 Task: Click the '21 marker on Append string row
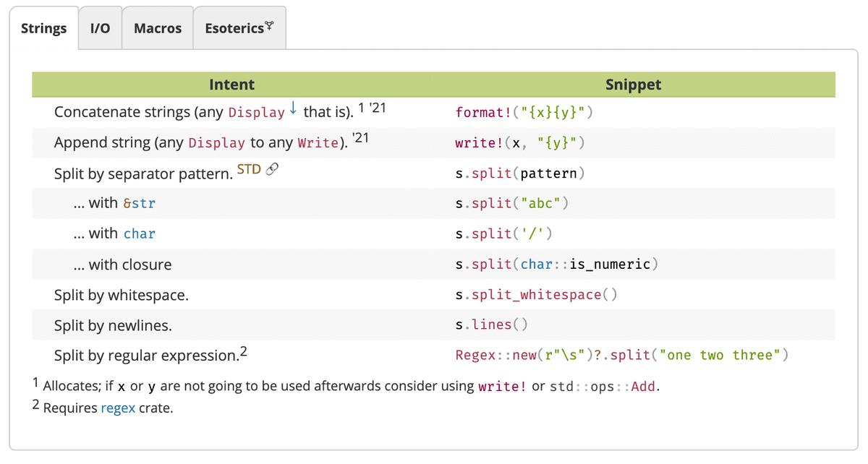(x=361, y=139)
